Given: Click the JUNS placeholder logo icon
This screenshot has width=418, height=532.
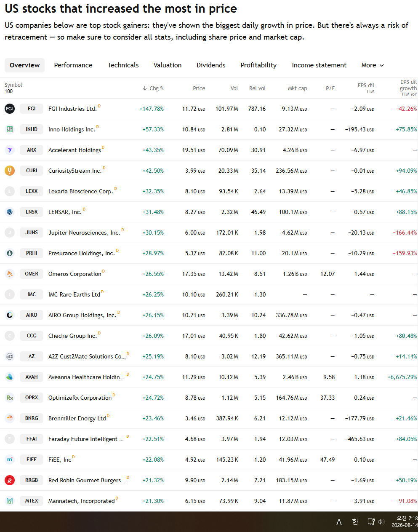Looking at the screenshot, I should tap(10, 233).
